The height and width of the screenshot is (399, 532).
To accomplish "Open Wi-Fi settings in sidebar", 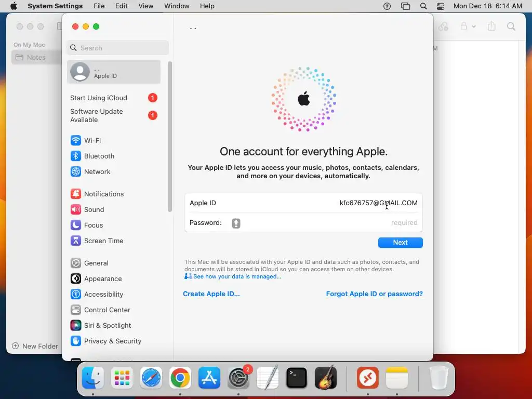I will click(x=86, y=140).
